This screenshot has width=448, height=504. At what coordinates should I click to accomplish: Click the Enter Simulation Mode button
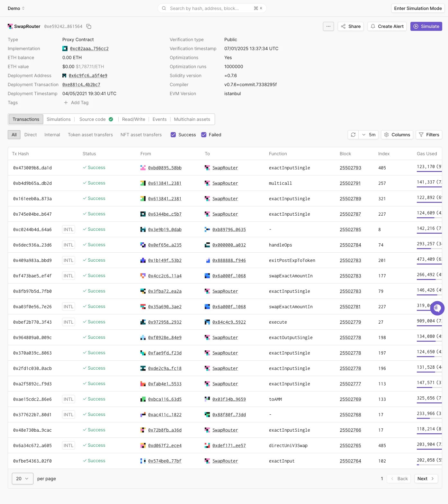[x=418, y=8]
